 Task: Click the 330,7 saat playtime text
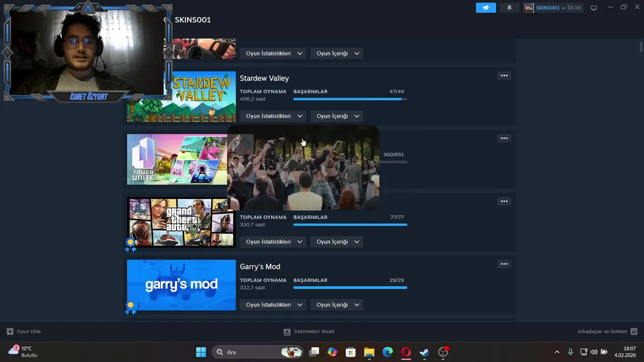pos(253,225)
